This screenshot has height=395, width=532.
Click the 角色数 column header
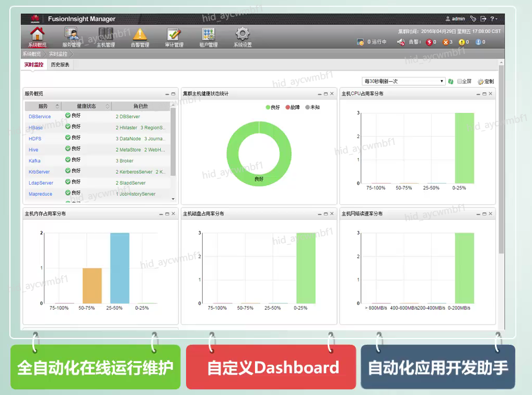coord(141,106)
